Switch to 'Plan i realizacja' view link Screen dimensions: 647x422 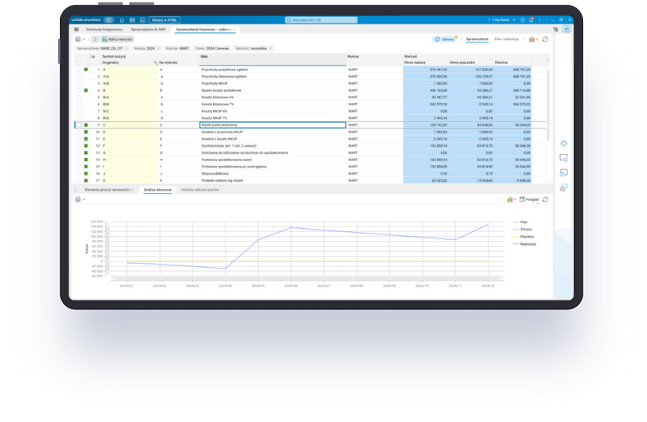pos(506,39)
